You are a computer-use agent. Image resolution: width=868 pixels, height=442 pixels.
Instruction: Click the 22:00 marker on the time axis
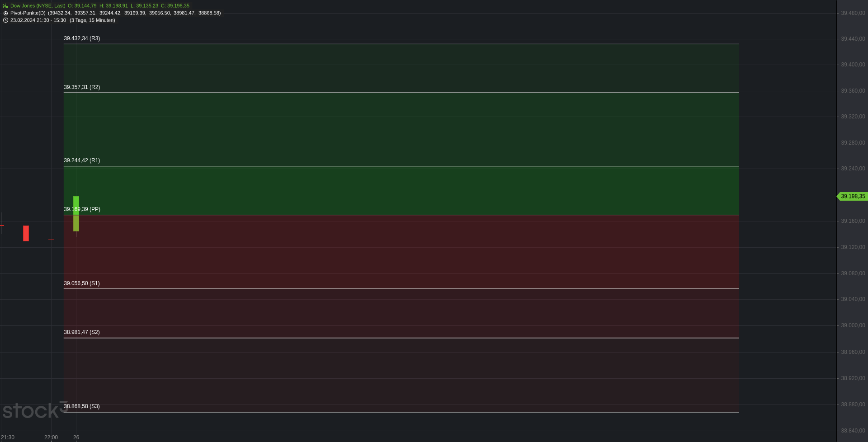coord(51,437)
